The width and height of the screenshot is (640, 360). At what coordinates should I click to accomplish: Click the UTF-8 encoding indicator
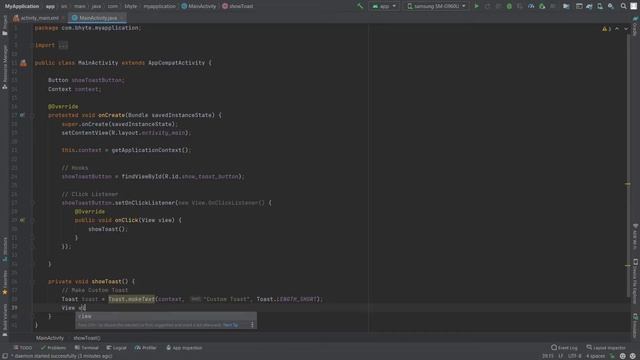[x=575, y=356]
